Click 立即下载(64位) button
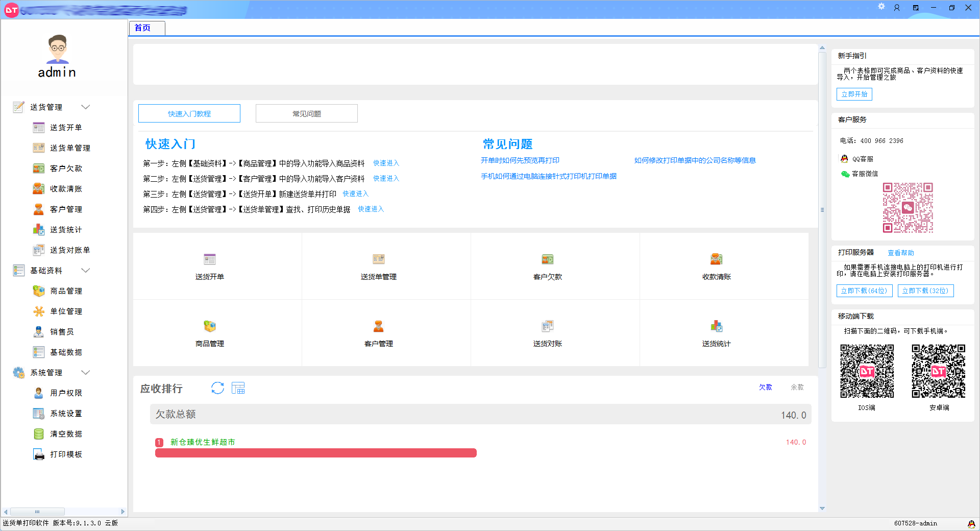980x531 pixels. pyautogui.click(x=865, y=291)
